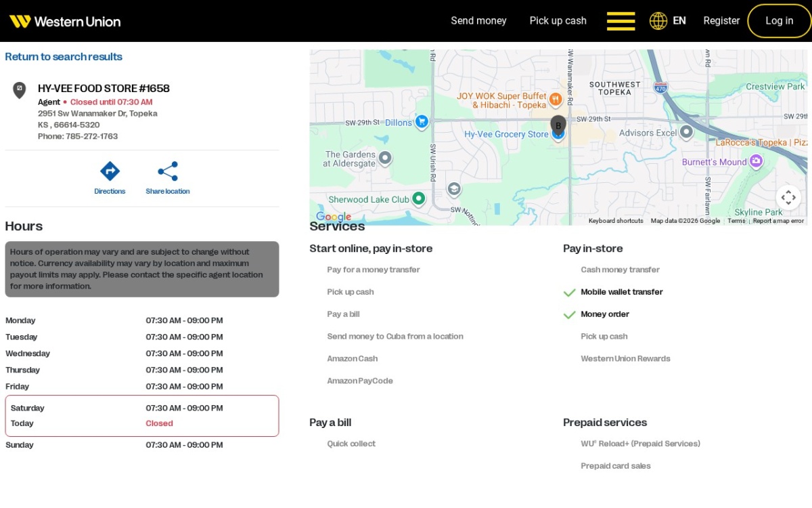Return to search results link

click(64, 57)
